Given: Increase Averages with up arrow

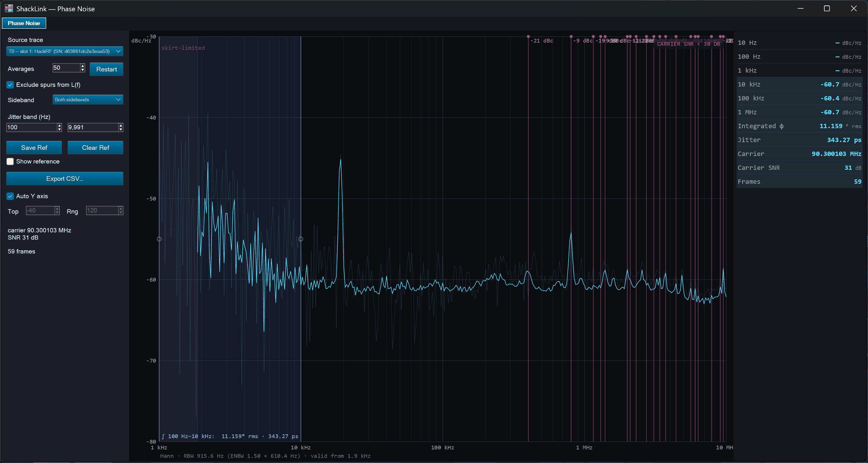Looking at the screenshot, I should (82, 65).
